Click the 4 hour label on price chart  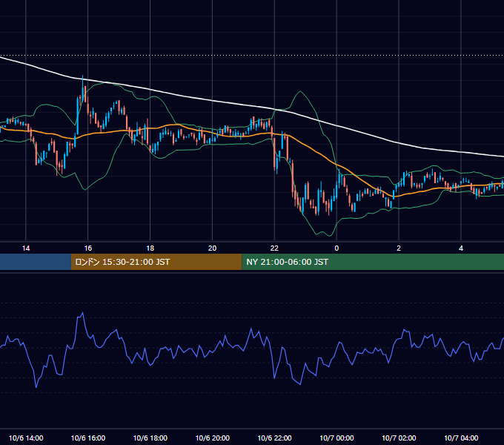point(461,248)
